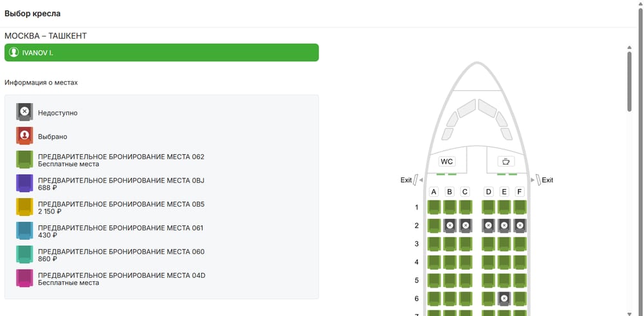Select seat 1A on the seat map

(x=433, y=208)
